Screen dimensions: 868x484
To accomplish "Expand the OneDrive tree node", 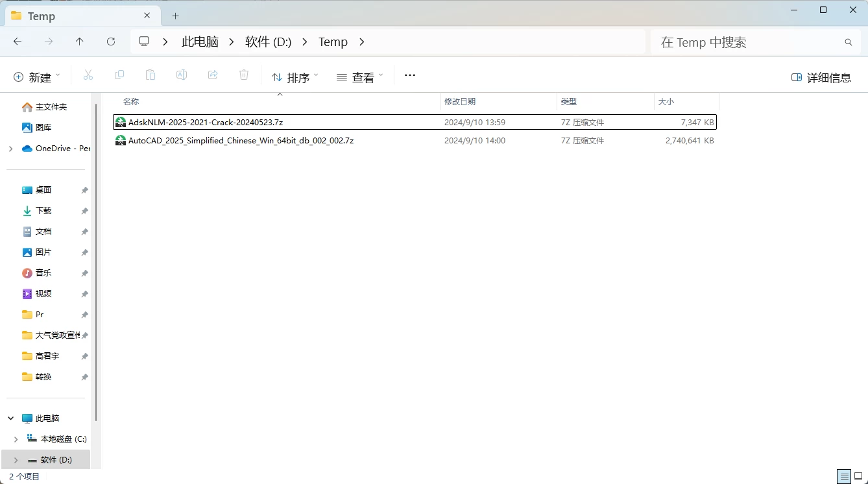I will tap(10, 149).
